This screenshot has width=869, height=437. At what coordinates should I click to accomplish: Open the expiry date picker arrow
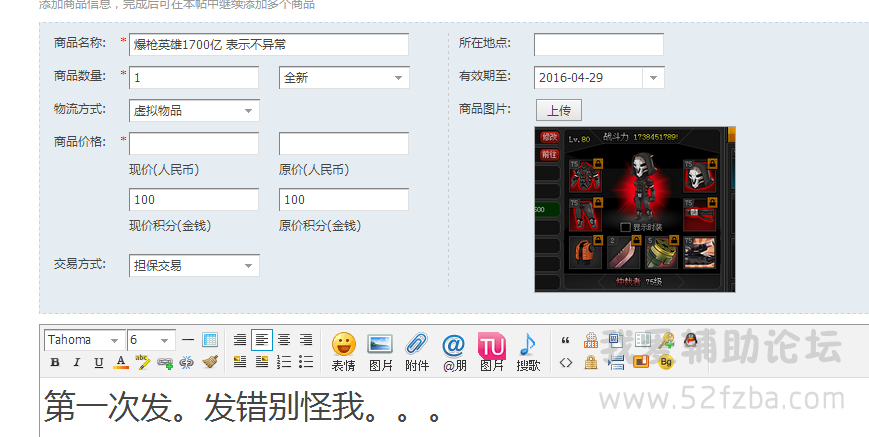pos(653,78)
